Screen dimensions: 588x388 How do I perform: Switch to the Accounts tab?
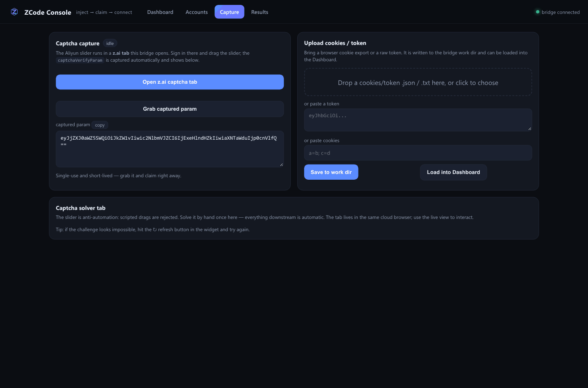click(x=196, y=12)
